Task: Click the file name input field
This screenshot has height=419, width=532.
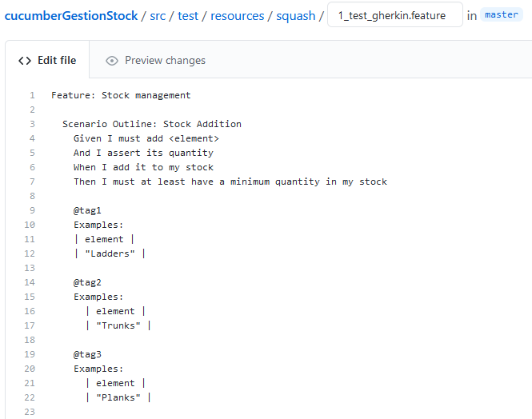Action: tap(394, 15)
